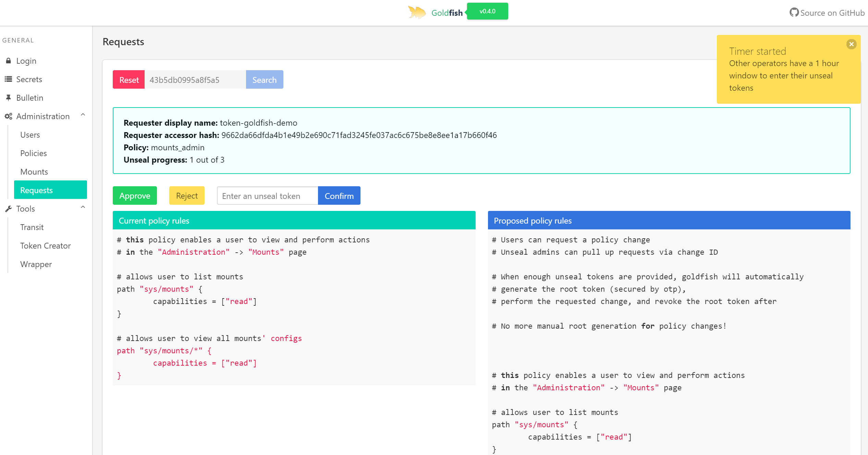Collapse the Tools menu chevron
Viewport: 868px width, 455px height.
point(83,207)
